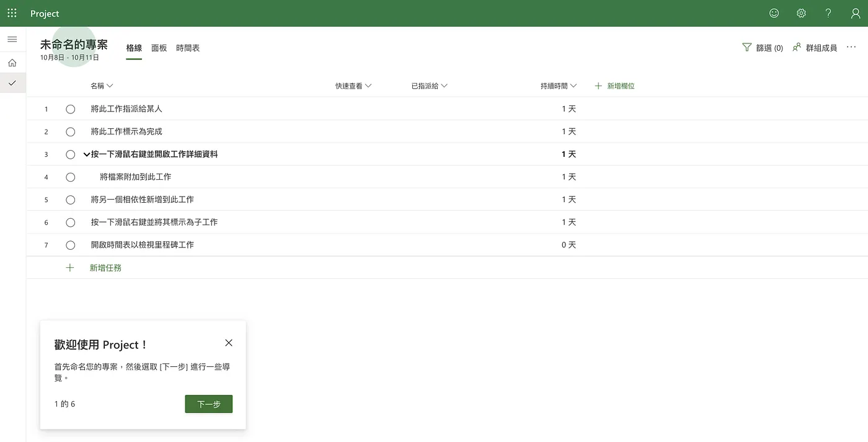This screenshot has width=868, height=442.
Task: Click the feedback smiley icon
Action: coord(774,13)
